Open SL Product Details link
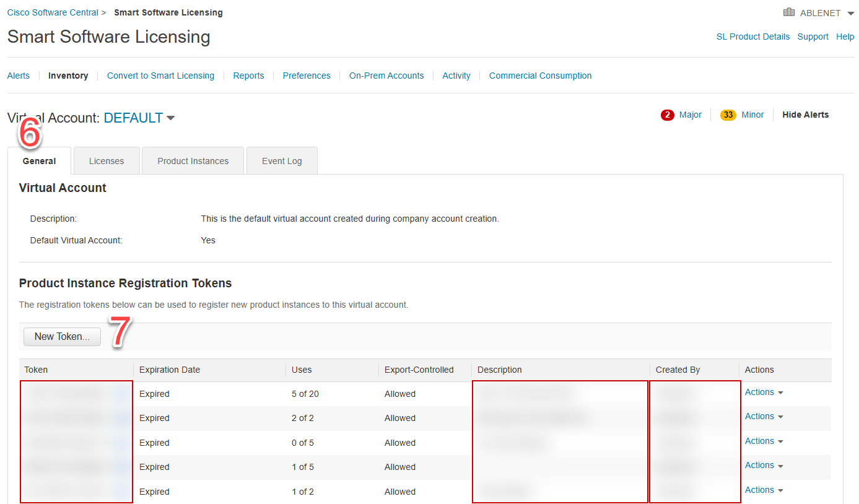This screenshot has height=504, width=859. pos(753,37)
